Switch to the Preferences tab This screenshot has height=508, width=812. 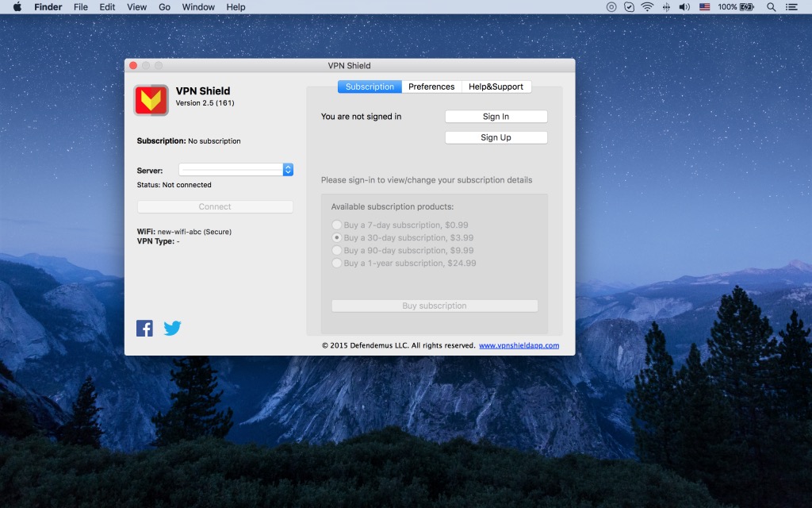tap(431, 87)
